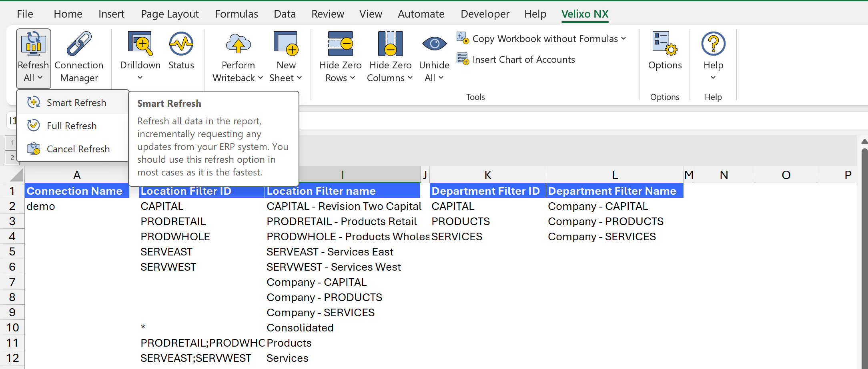Expand the New Sheet dropdown
868x369 pixels.
[x=299, y=78]
